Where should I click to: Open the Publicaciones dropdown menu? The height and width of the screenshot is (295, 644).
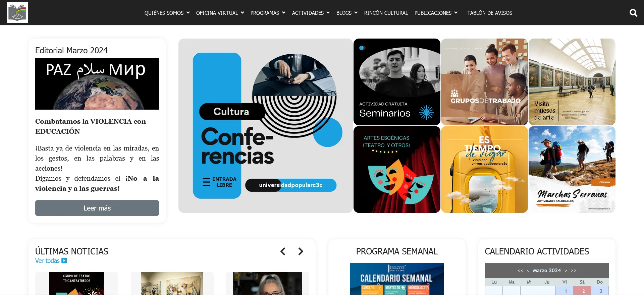[x=436, y=13]
